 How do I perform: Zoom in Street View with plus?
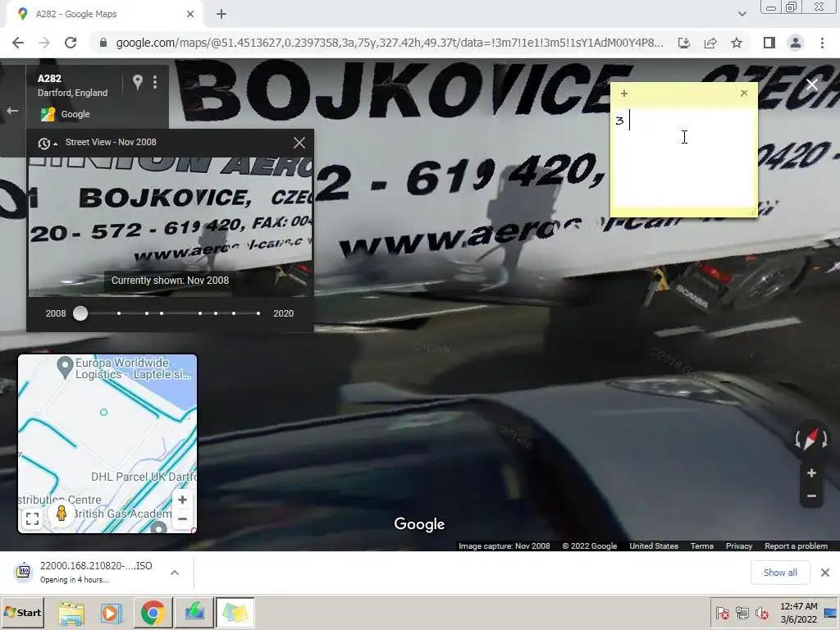811,473
